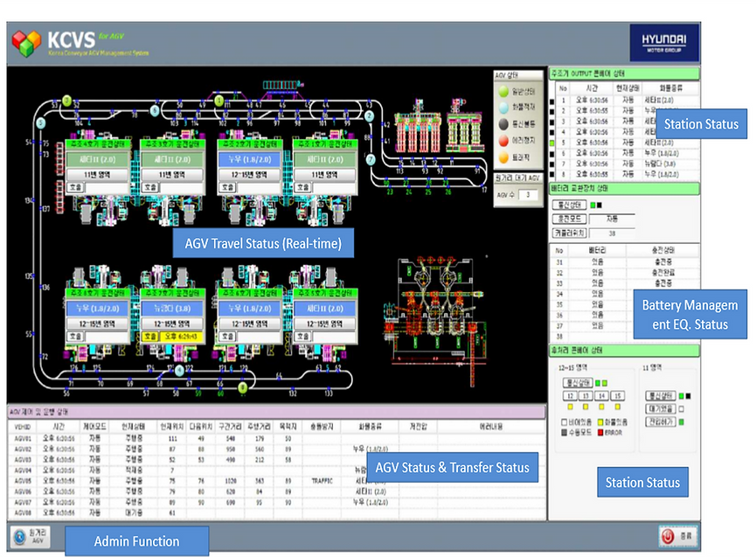The width and height of the screenshot is (756, 557).
Task: Click TRAFFIC cell in the AGV05 row
Action: [323, 481]
